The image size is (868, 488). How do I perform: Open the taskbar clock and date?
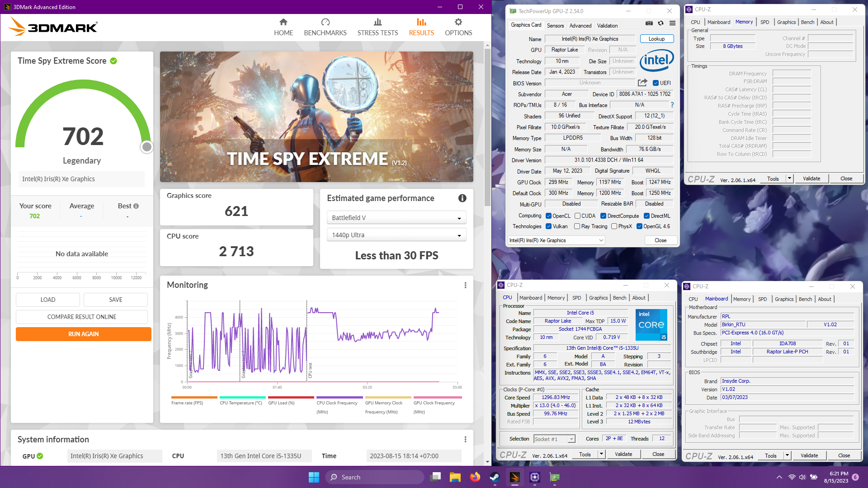point(836,477)
